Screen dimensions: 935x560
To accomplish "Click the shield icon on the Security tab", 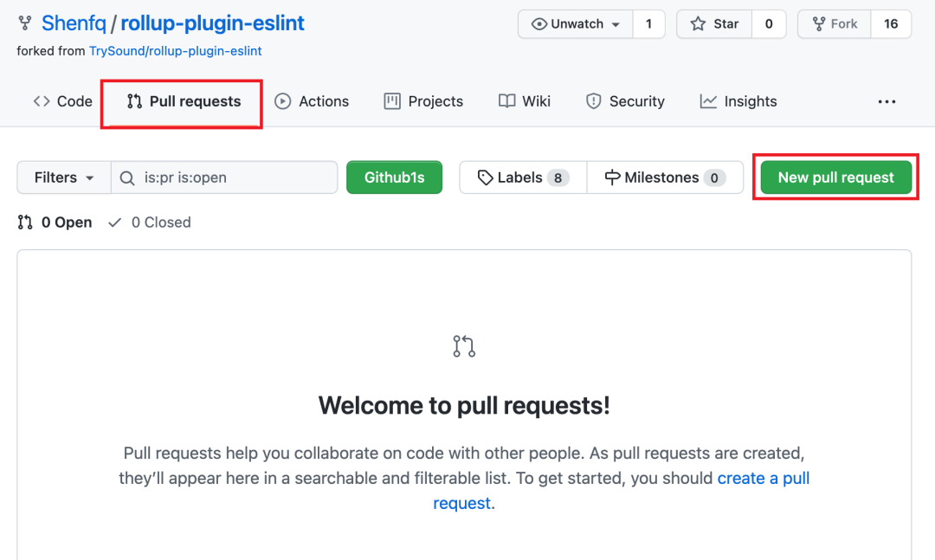I will click(593, 101).
